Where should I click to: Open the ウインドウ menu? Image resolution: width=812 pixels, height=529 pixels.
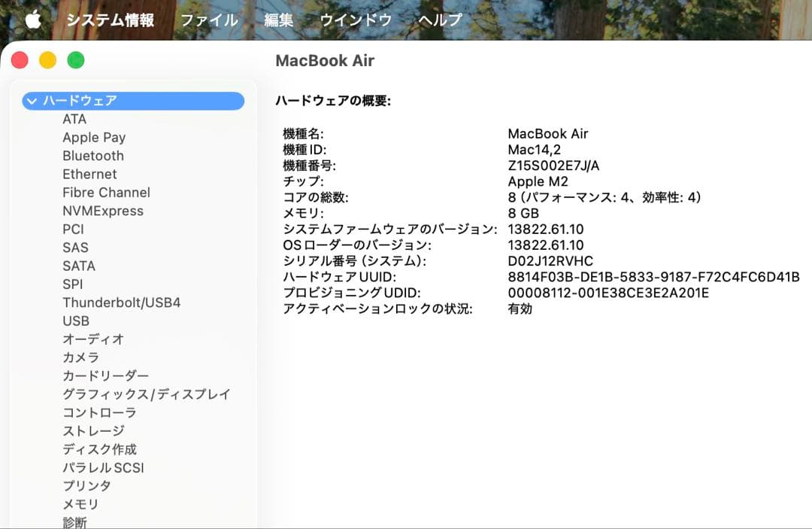355,20
